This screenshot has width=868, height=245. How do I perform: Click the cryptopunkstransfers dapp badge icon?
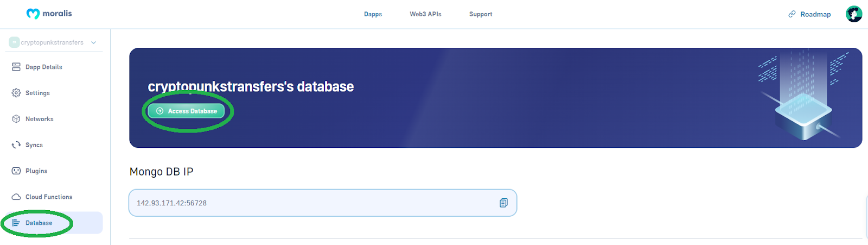click(x=14, y=42)
